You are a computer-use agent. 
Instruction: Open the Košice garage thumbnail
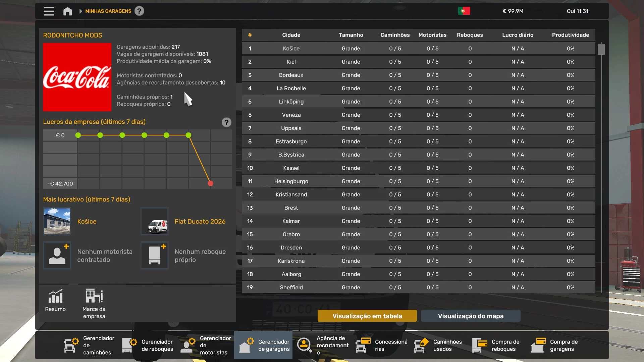coord(57,221)
